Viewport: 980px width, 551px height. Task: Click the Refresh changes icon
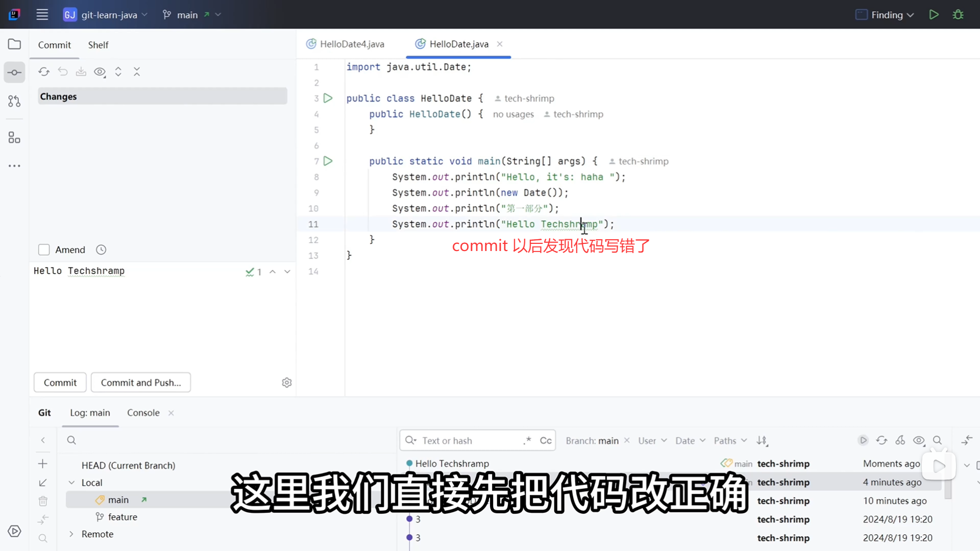click(44, 72)
